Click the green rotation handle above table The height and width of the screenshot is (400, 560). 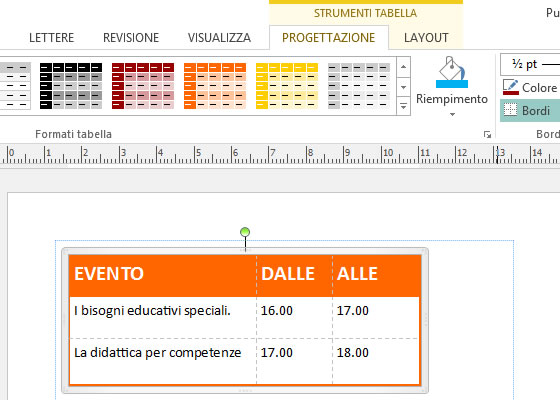pyautogui.click(x=245, y=232)
